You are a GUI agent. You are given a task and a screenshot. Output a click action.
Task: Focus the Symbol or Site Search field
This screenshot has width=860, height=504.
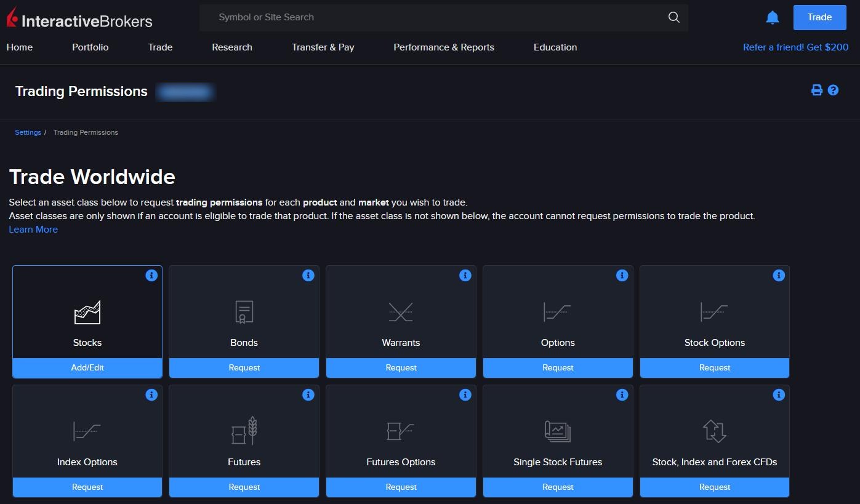444,17
